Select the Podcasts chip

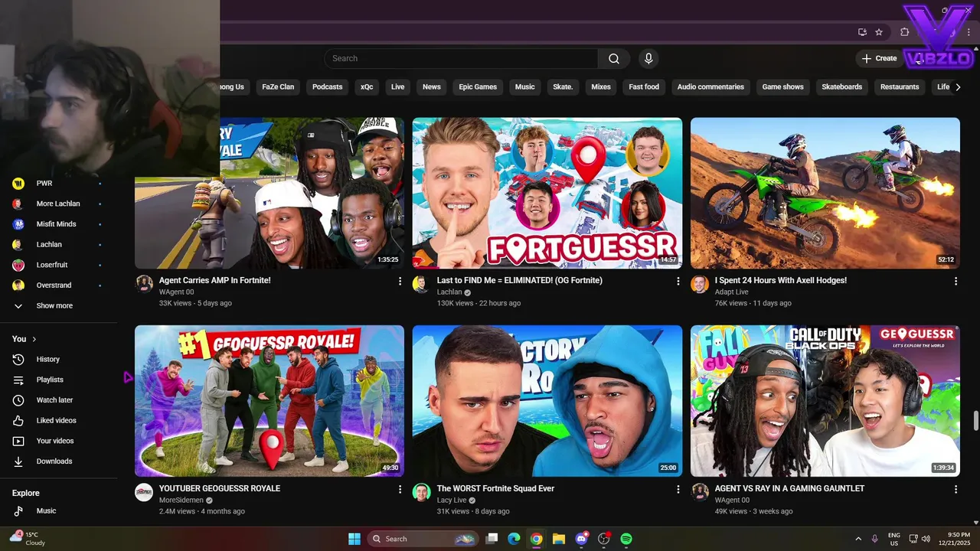[327, 86]
